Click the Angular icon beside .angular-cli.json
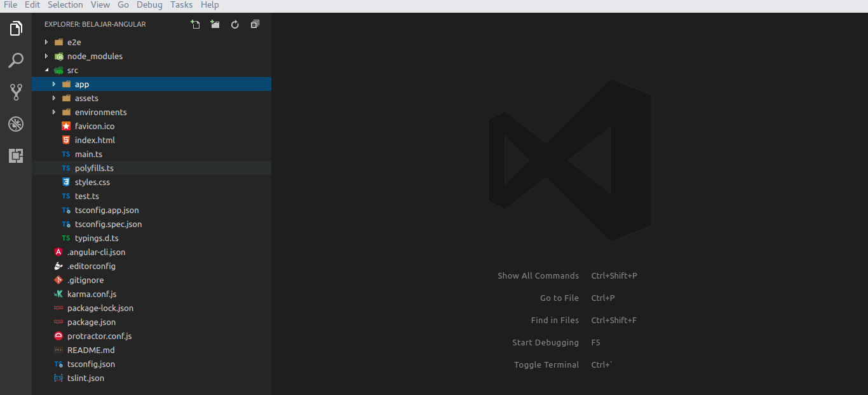This screenshot has width=868, height=395. pyautogui.click(x=58, y=252)
